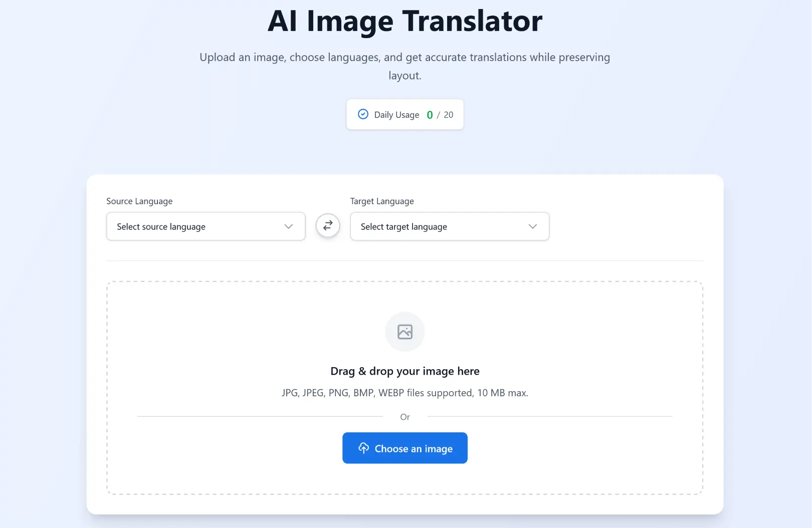
Task: Click the Target Language label
Action: point(381,201)
